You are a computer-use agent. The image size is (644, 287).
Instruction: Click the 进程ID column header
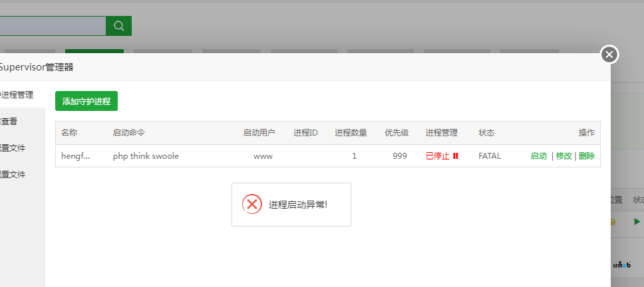[x=305, y=133]
